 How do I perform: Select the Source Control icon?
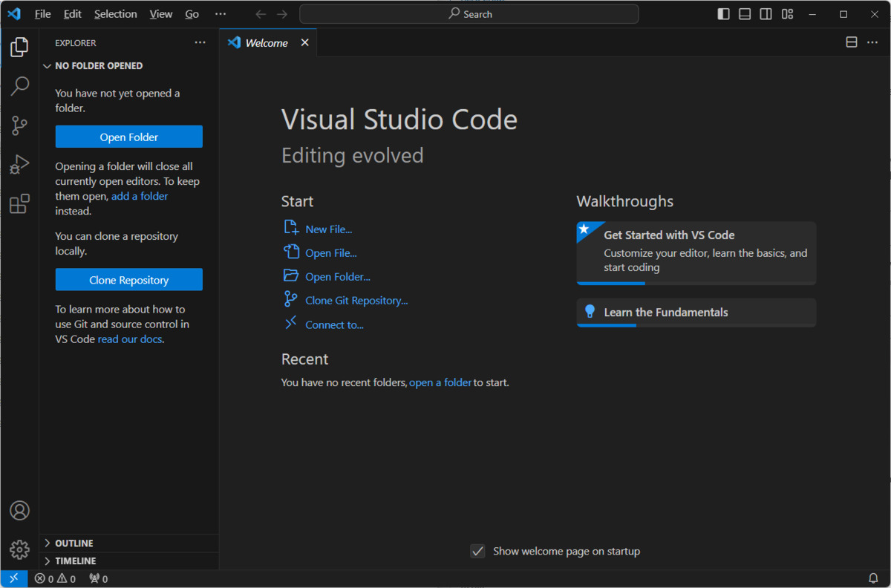pyautogui.click(x=19, y=125)
